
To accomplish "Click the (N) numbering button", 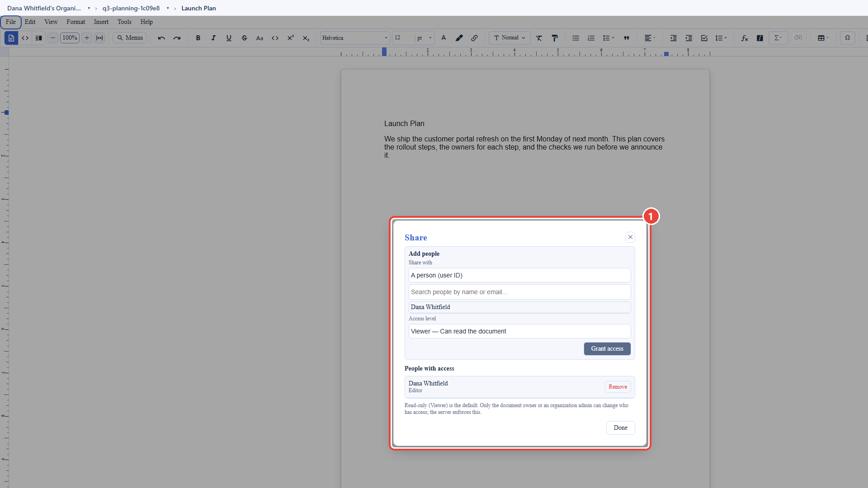I will [798, 38].
